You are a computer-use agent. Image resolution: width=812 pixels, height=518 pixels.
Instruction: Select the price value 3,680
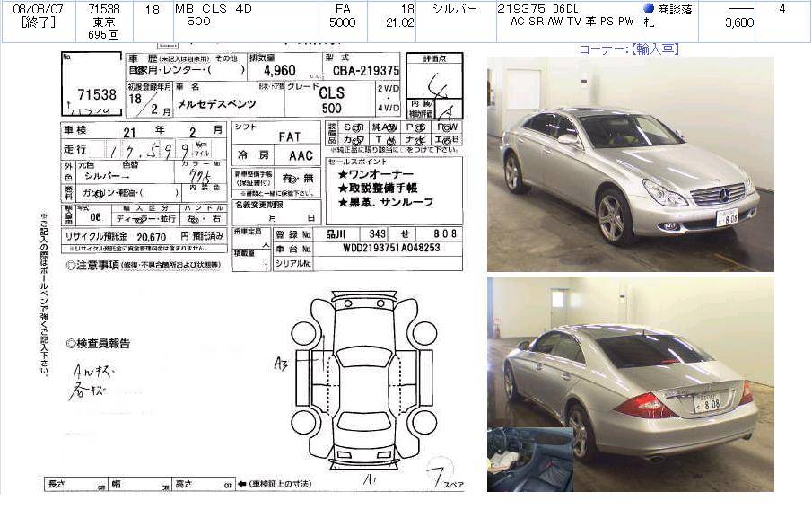click(x=739, y=22)
